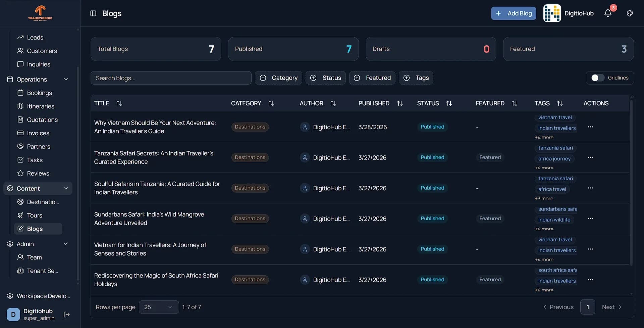The width and height of the screenshot is (644, 328).
Task: Toggle the sidebar collapse icon beside Blogs
Action: click(x=93, y=13)
